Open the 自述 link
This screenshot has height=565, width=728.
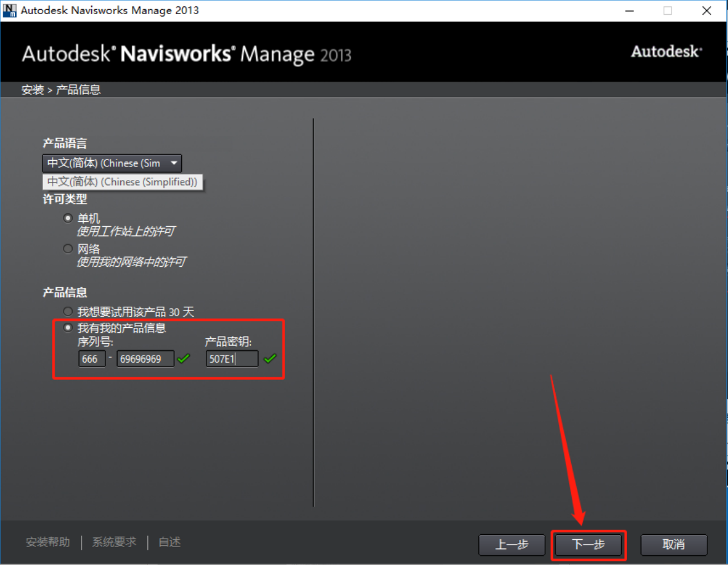coord(169,542)
